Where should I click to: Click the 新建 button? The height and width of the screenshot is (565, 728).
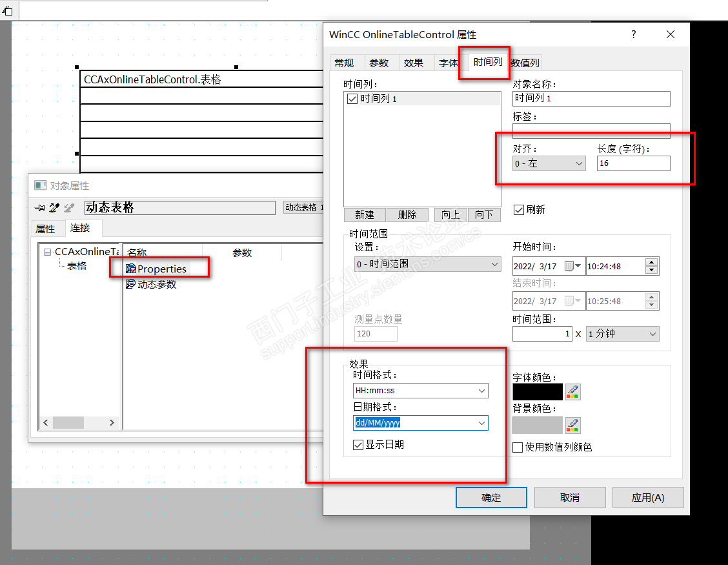(365, 214)
